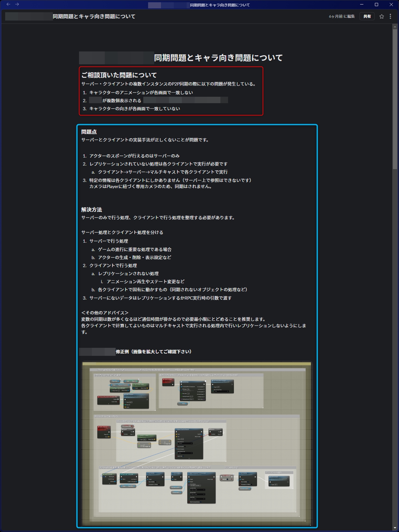The width and height of the screenshot is (399, 532).
Task: Click the heading ご相談頂いた問題について
Action: (119, 75)
